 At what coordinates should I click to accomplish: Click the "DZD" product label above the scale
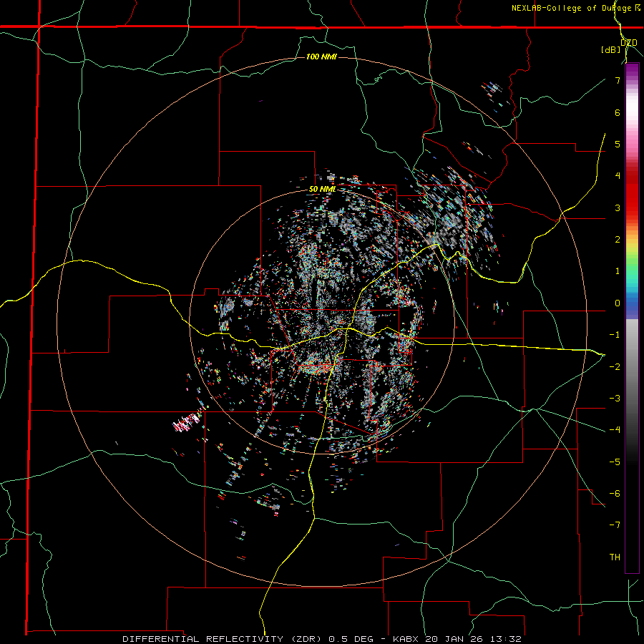629,43
